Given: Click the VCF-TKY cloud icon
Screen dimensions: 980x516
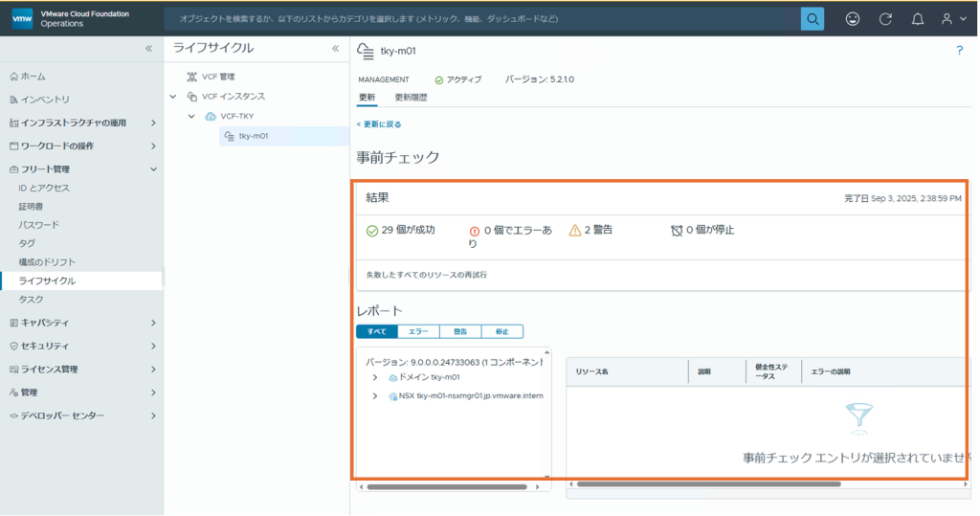Looking at the screenshot, I should (x=211, y=117).
